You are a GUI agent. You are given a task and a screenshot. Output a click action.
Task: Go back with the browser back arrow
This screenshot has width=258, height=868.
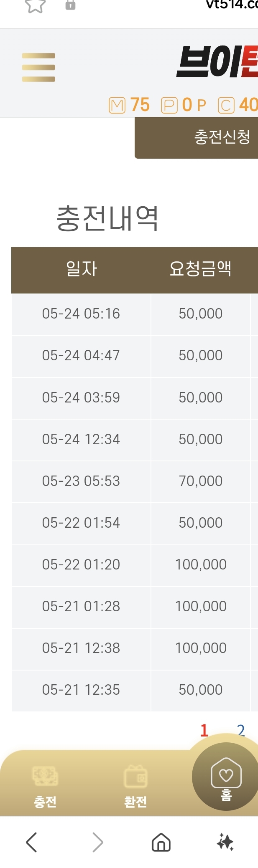32,842
